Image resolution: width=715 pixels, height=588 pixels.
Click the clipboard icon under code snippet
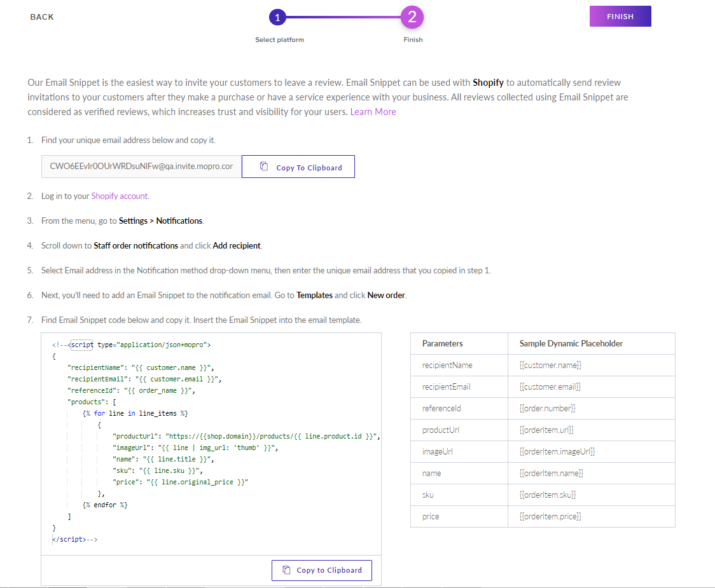click(286, 570)
